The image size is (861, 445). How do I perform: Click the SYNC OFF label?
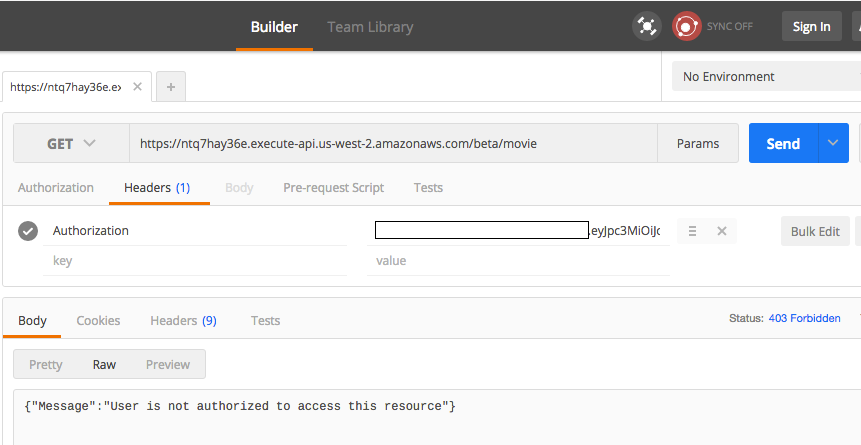click(x=730, y=26)
